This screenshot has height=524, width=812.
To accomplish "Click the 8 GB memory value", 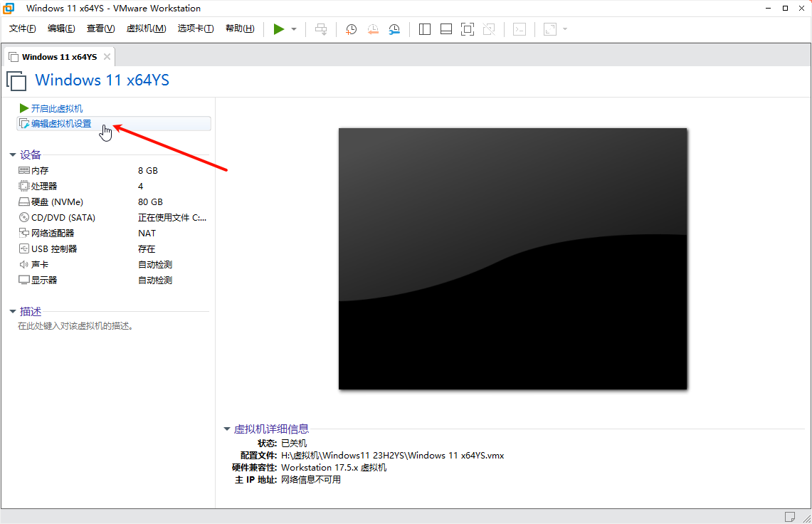I will [147, 171].
